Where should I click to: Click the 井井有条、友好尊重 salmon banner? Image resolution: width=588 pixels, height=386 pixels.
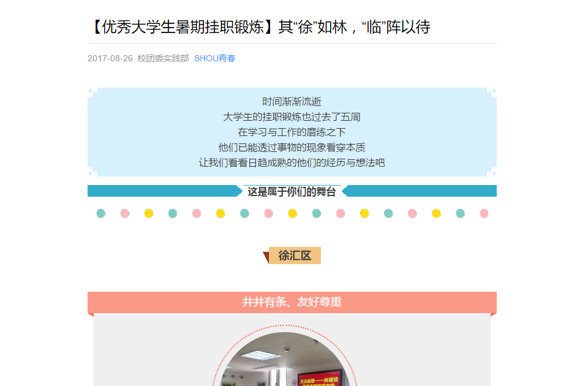292,302
